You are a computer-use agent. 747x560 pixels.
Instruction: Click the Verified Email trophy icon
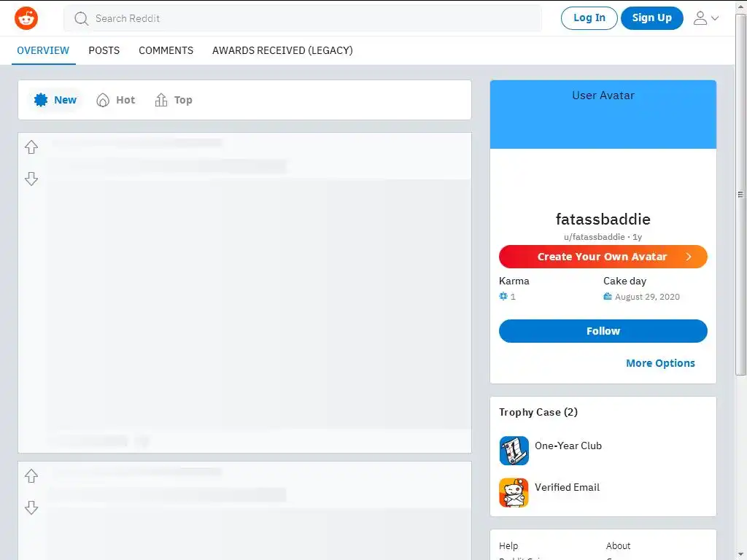click(514, 492)
